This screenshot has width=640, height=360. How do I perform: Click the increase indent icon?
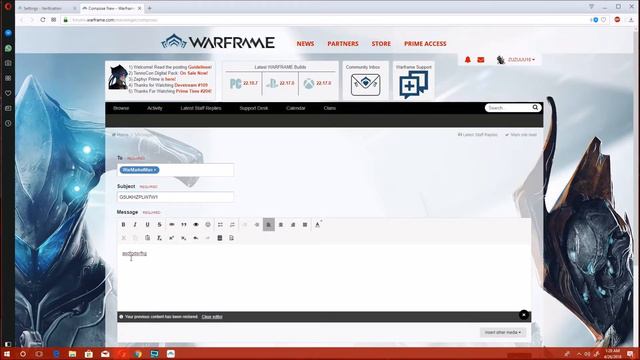pos(257,224)
